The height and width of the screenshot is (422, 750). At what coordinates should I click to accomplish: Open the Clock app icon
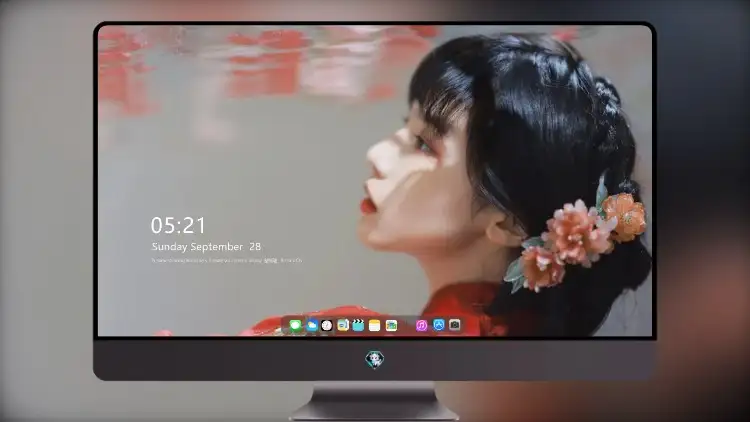(x=327, y=325)
